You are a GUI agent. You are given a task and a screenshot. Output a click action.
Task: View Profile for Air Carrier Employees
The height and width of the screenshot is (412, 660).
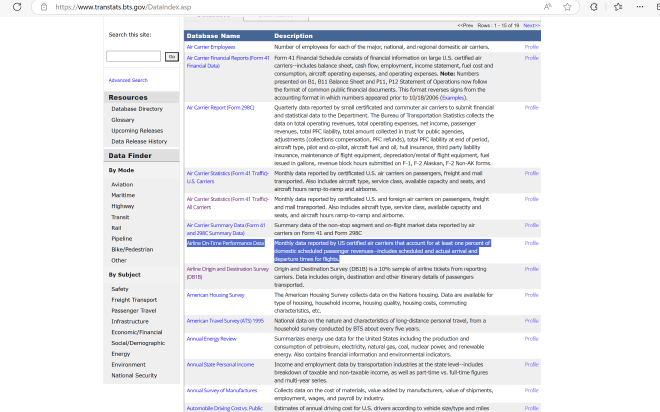tap(531, 47)
